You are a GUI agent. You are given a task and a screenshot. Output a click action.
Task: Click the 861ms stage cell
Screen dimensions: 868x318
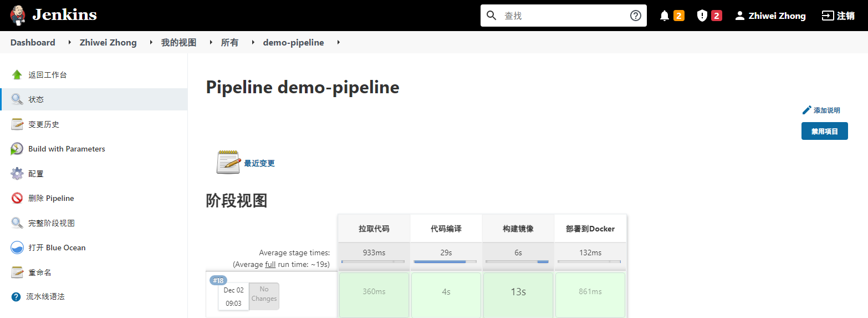click(x=590, y=295)
